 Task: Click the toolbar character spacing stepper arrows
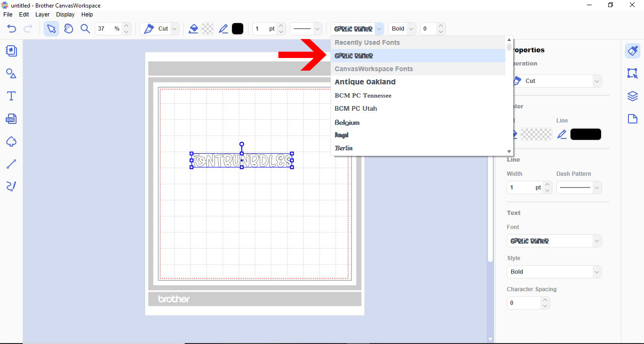tap(441, 29)
